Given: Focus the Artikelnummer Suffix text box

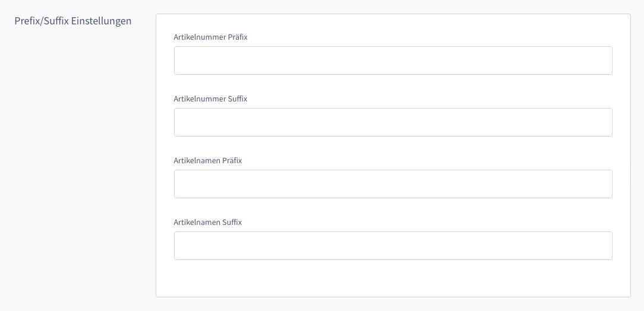Looking at the screenshot, I should click(393, 122).
